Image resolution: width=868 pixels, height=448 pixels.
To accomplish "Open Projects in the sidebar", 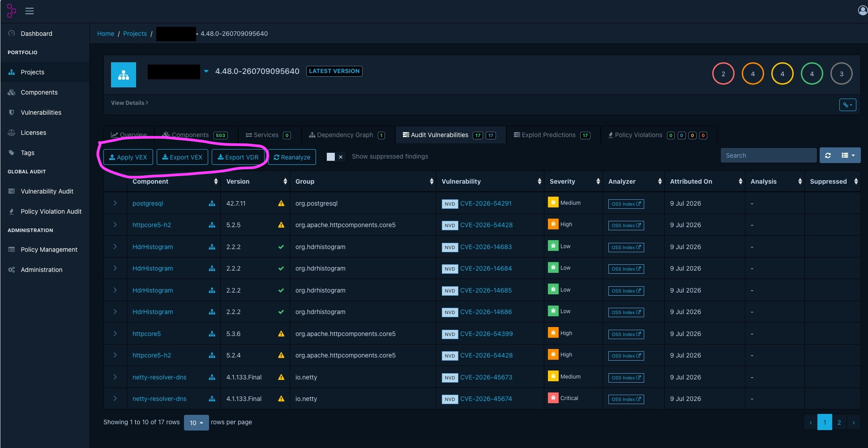I will (45, 72).
